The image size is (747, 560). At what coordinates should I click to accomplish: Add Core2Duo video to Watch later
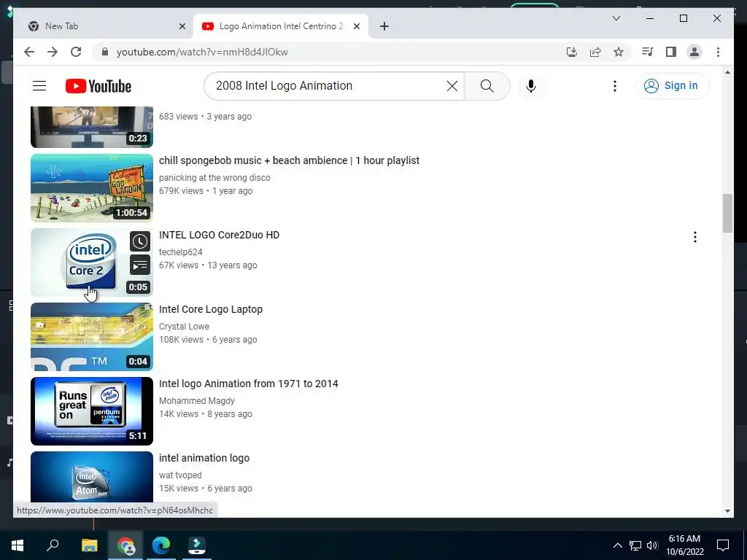pyautogui.click(x=139, y=241)
